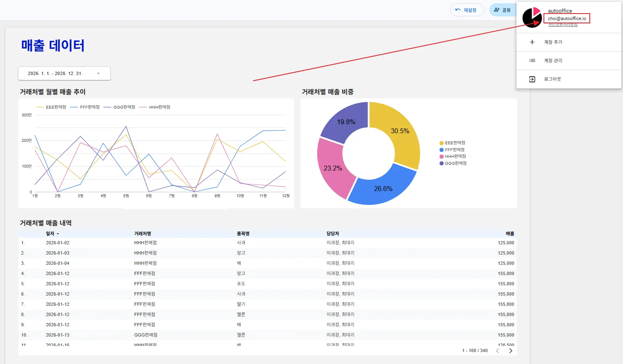Click the 거래처별 매출 내역 heading
Viewport: 623px width, 364px height.
[x=46, y=223]
